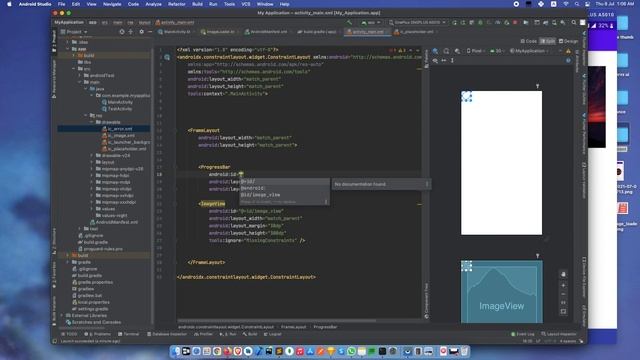
Task: Expand the layout folder
Action: click(x=91, y=162)
